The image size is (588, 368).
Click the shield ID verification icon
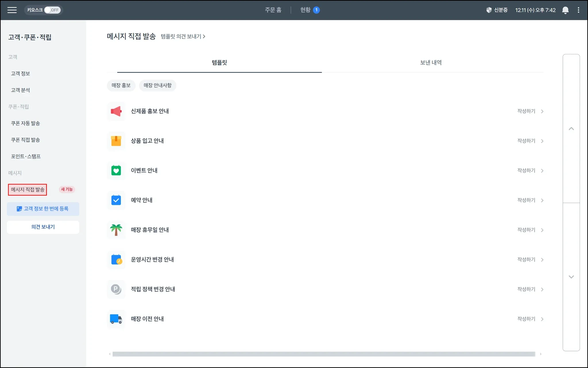489,10
